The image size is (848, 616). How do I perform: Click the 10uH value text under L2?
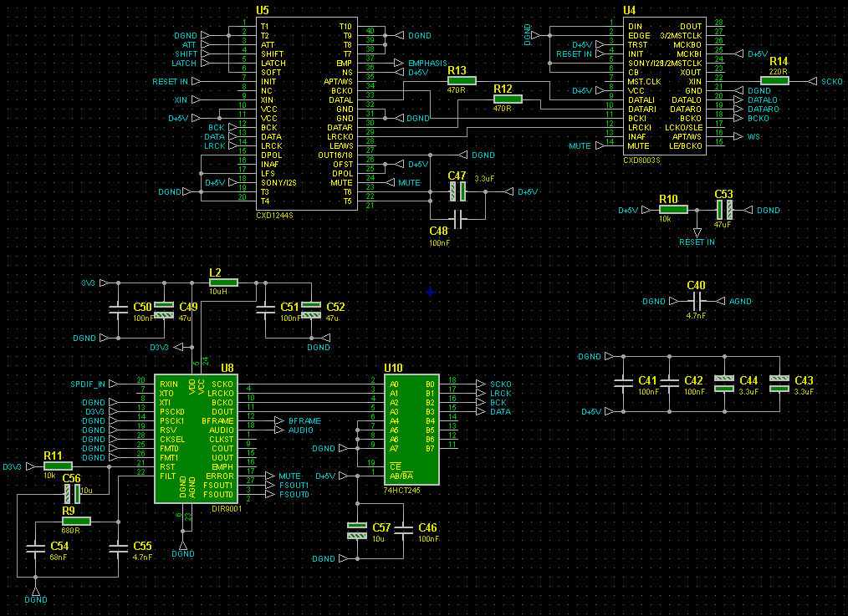pos(218,292)
